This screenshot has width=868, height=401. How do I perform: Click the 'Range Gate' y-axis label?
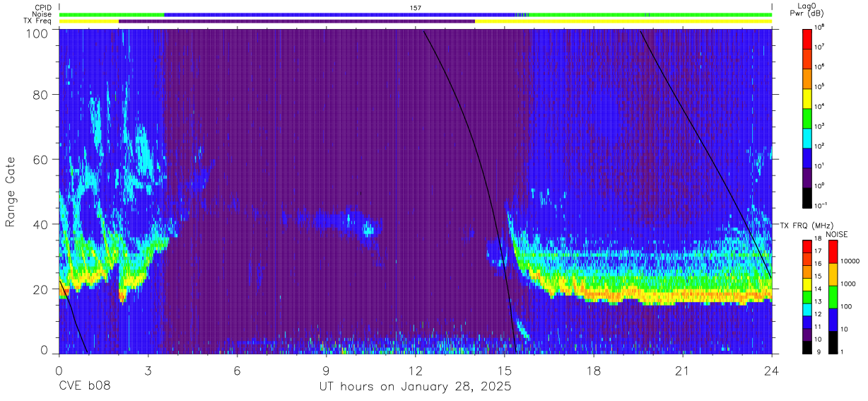coord(11,192)
